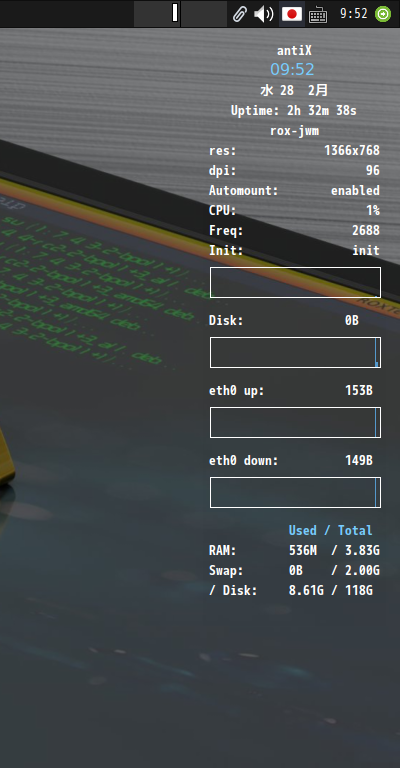Click the graph below eth0 up

295,422
